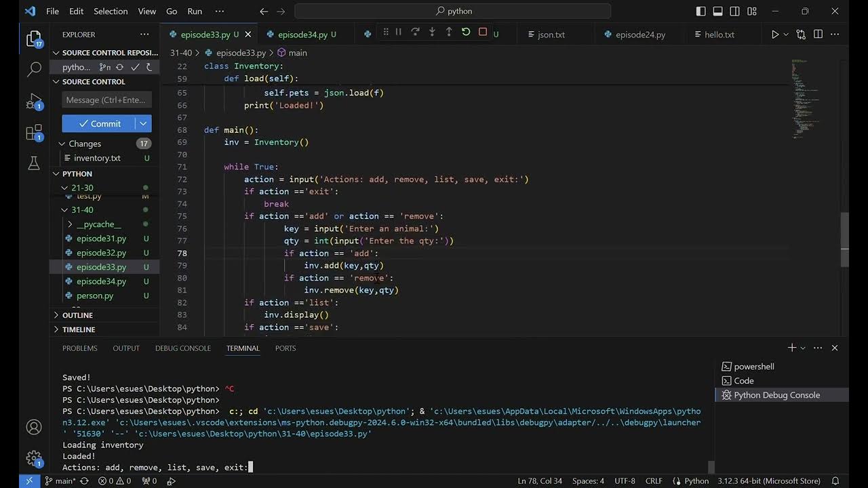The image size is (868, 488).
Task: Synchronize changes in repository row
Action: point(120,67)
